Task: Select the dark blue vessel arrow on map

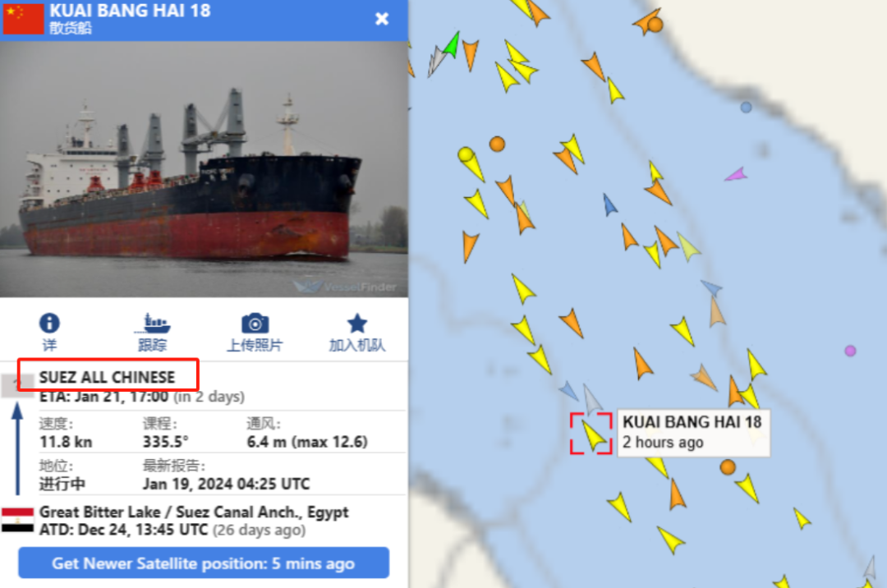Action: click(x=609, y=204)
